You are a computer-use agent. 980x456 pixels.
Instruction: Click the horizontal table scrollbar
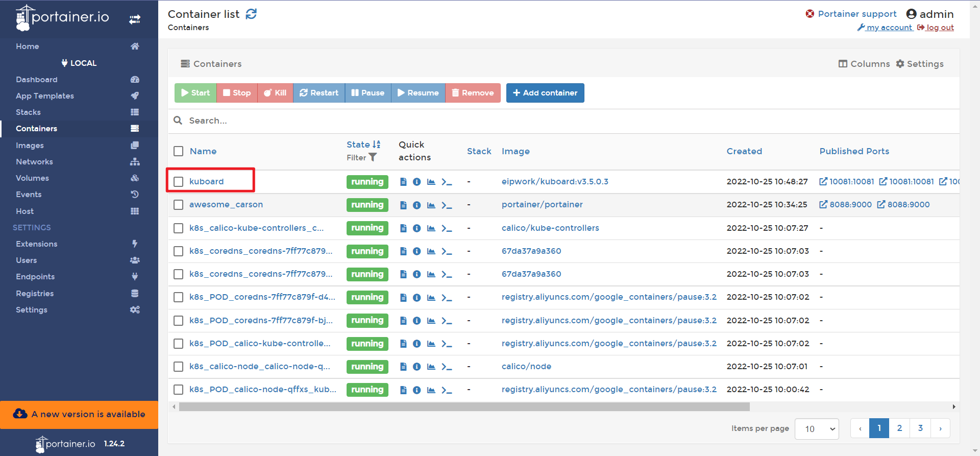[464, 407]
